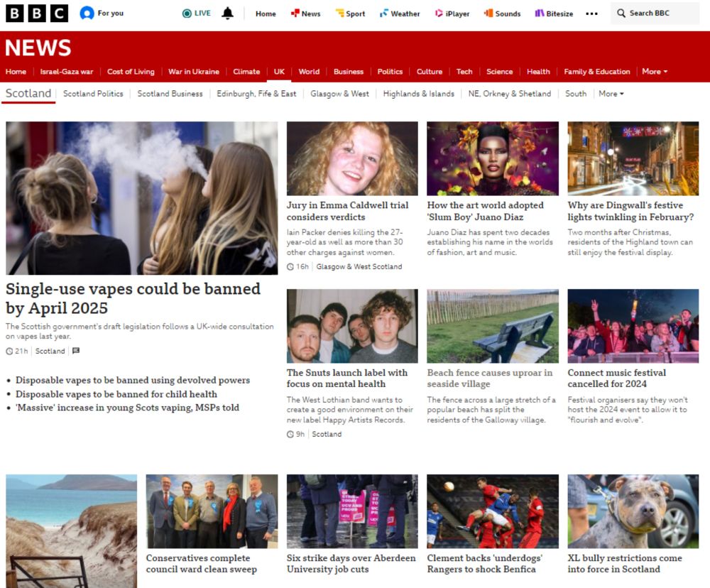Screen dimensions: 710x588
Task: Open Dingwall's festive lights headline
Action: (630, 211)
